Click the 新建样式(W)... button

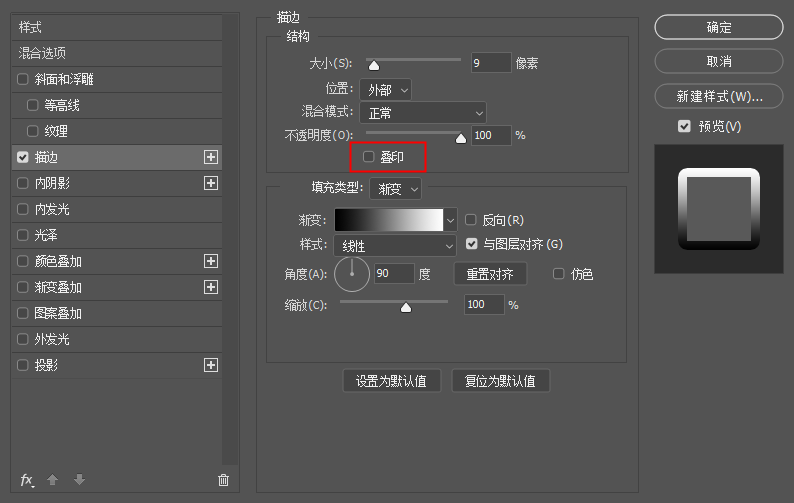tap(719, 96)
